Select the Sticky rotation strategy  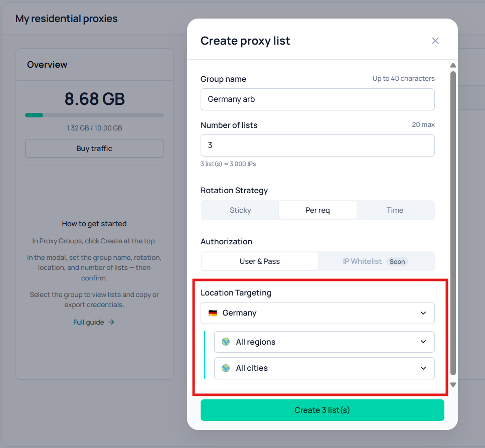240,210
